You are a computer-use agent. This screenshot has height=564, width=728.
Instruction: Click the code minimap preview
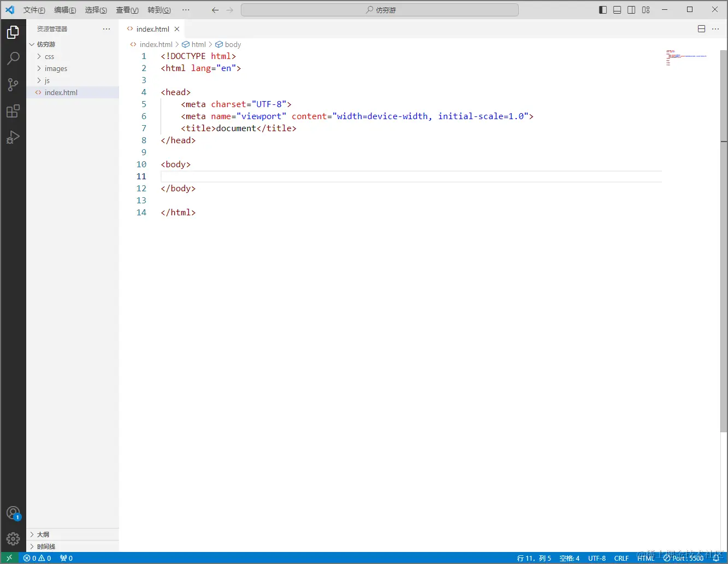point(686,58)
